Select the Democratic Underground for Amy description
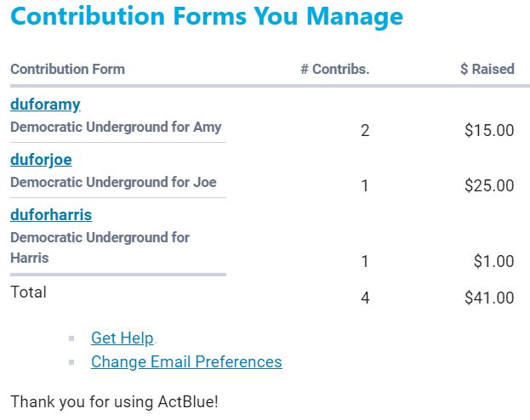Viewport: 530px width, 420px height. (x=116, y=128)
